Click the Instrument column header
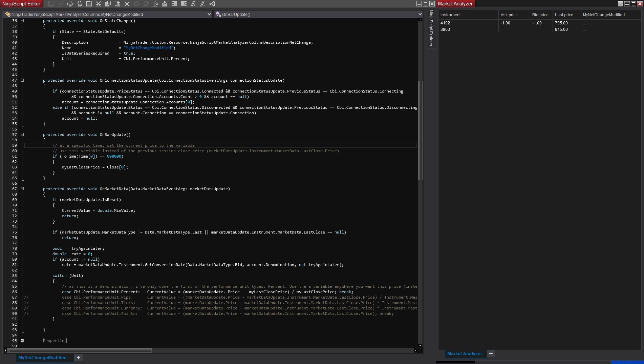This screenshot has width=644, height=364. point(468,15)
